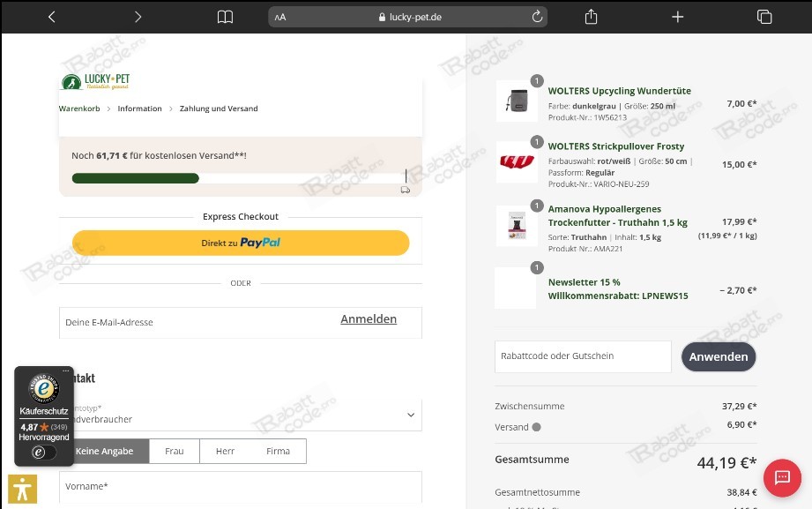Open the accessibility widget figure icon
This screenshot has height=509, width=812.
[22, 489]
